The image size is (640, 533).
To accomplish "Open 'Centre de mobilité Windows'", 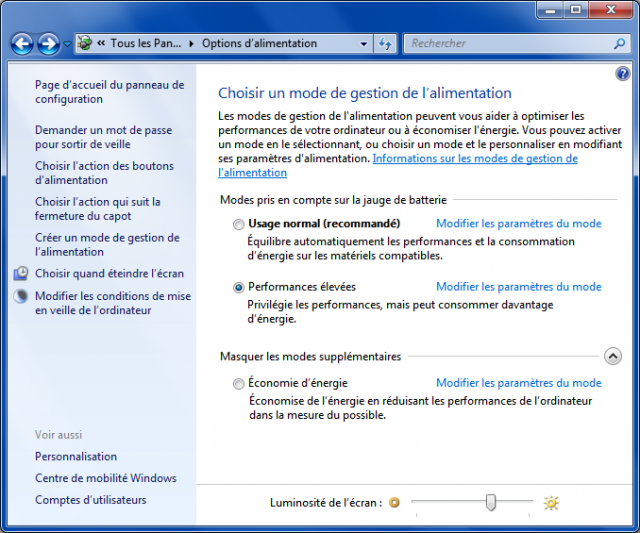I will pos(106,478).
